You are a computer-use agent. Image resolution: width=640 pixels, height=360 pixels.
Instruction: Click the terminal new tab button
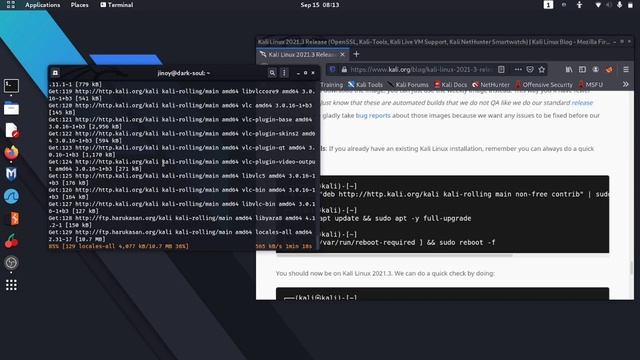coord(55,73)
